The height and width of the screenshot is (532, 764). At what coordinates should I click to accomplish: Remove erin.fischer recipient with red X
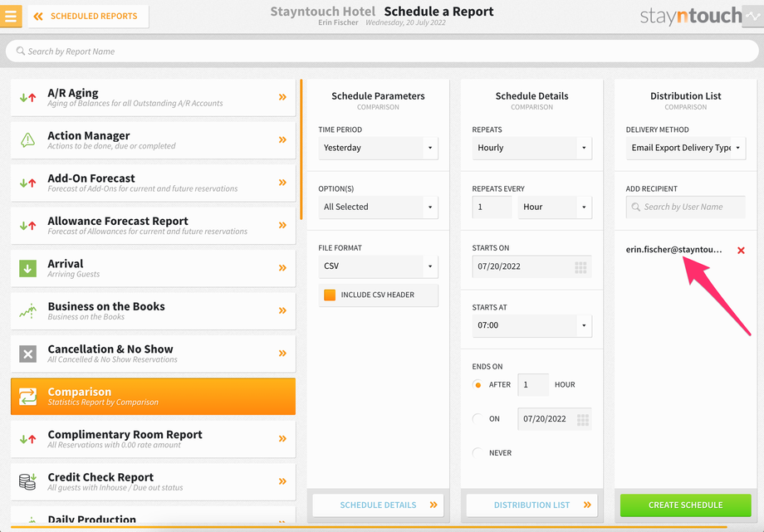coord(741,251)
